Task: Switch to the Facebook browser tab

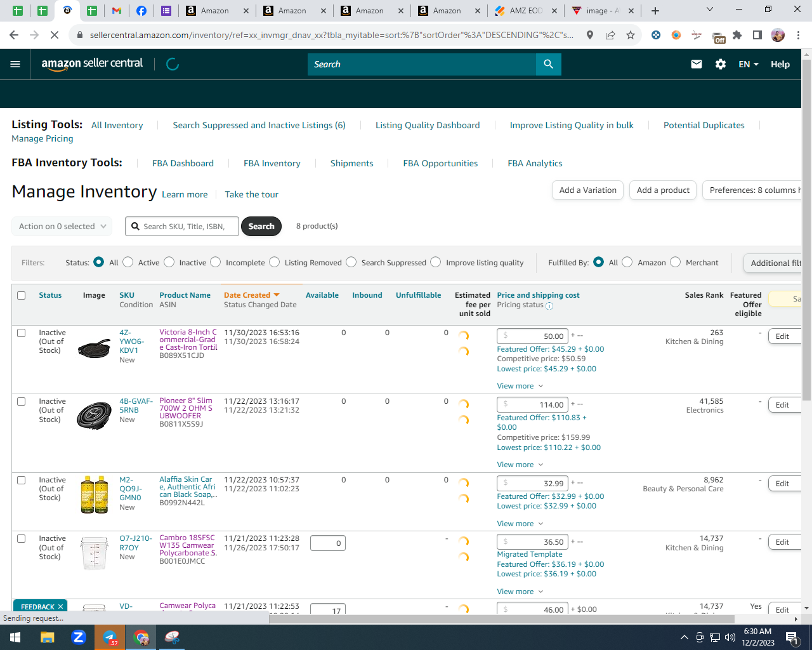Action: coord(141,11)
